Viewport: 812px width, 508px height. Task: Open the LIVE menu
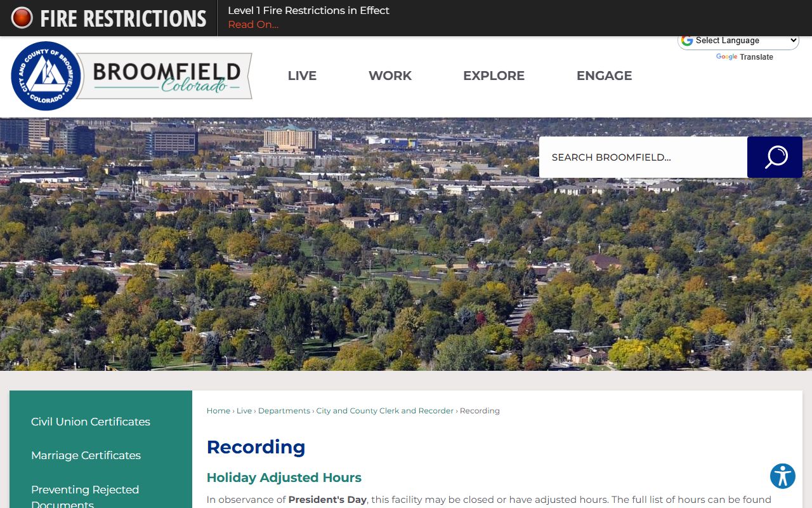(x=302, y=76)
